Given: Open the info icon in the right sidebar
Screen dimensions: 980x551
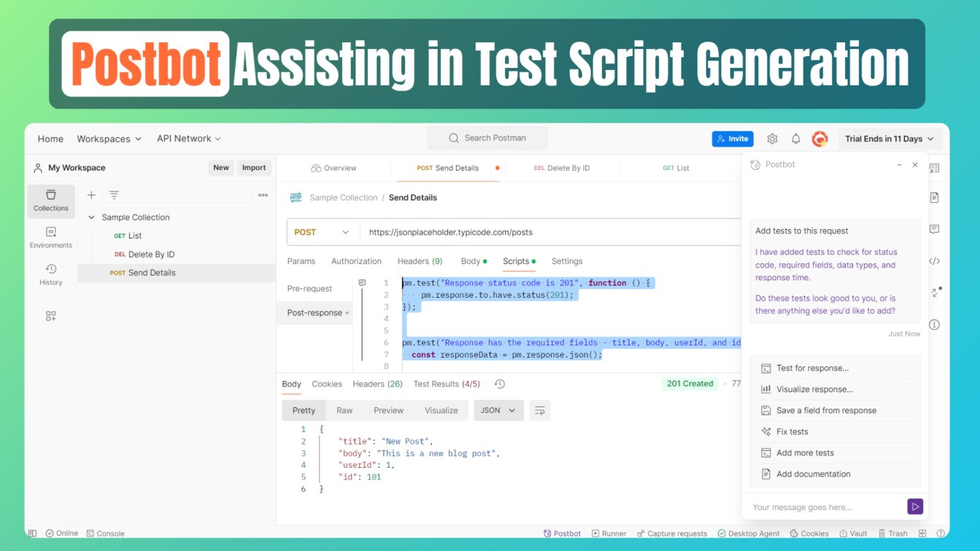Looking at the screenshot, I should pos(935,325).
